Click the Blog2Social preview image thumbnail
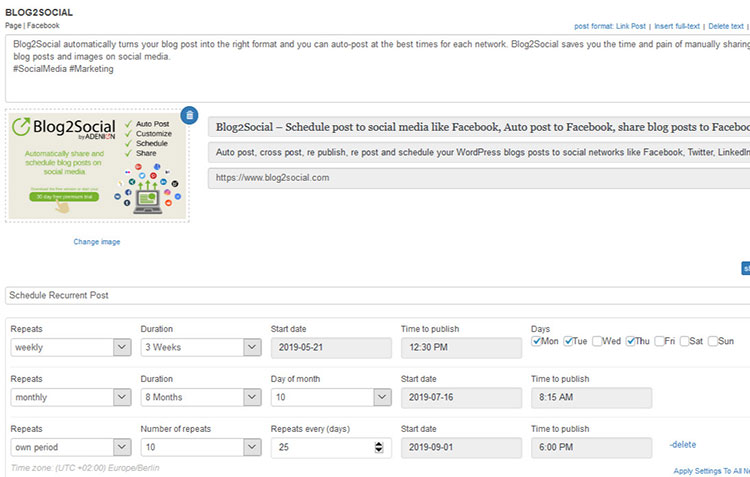Screen dimensions: 750x477 click(97, 165)
